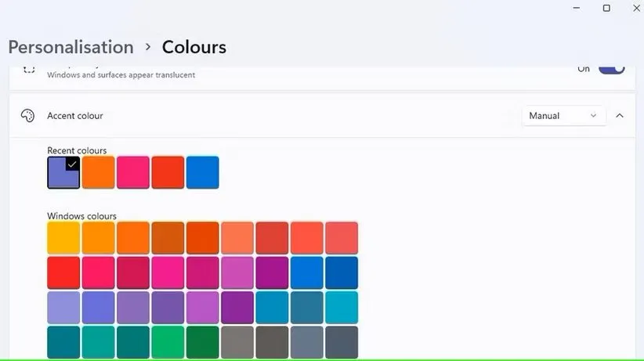Collapse the Accent colour section chevron
Viewport: 644px width, 361px height.
pyautogui.click(x=620, y=116)
